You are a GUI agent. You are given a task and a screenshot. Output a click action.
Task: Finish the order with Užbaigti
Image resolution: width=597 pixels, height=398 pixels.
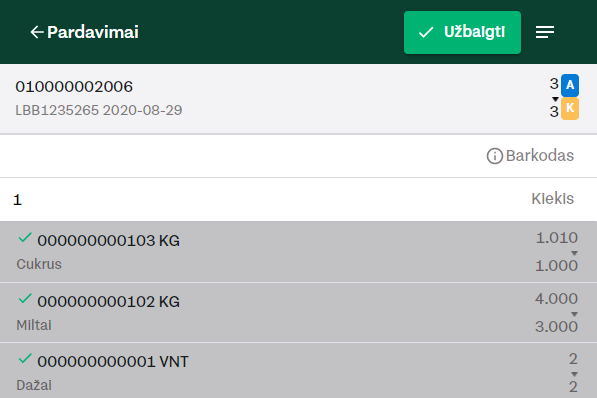pos(462,32)
